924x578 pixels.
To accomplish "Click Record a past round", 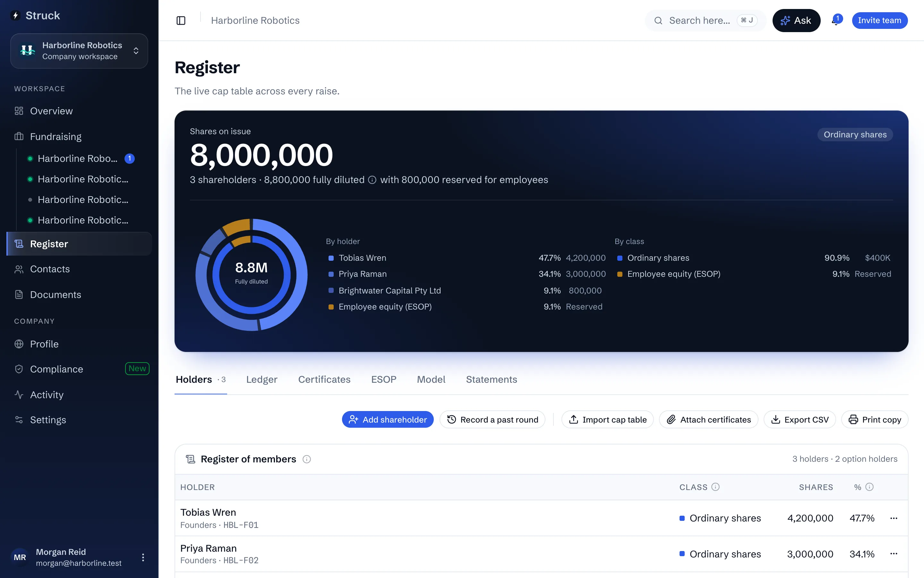I will tap(492, 420).
